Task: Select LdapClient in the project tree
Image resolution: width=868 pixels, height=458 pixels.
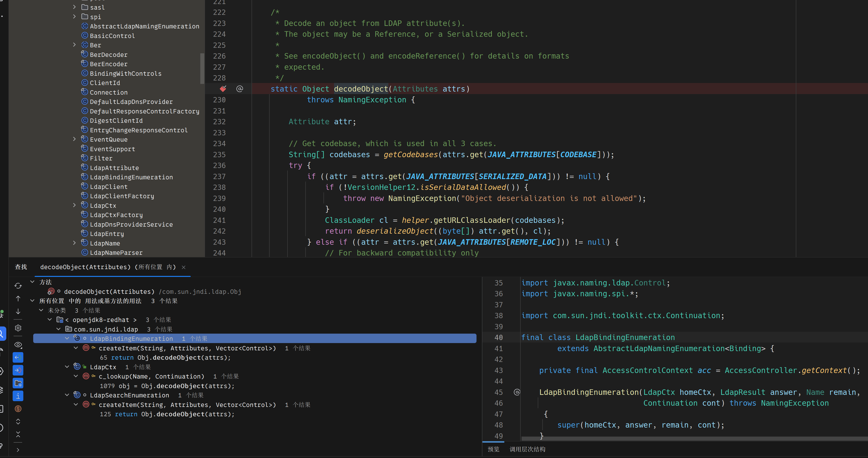Action: (108, 186)
